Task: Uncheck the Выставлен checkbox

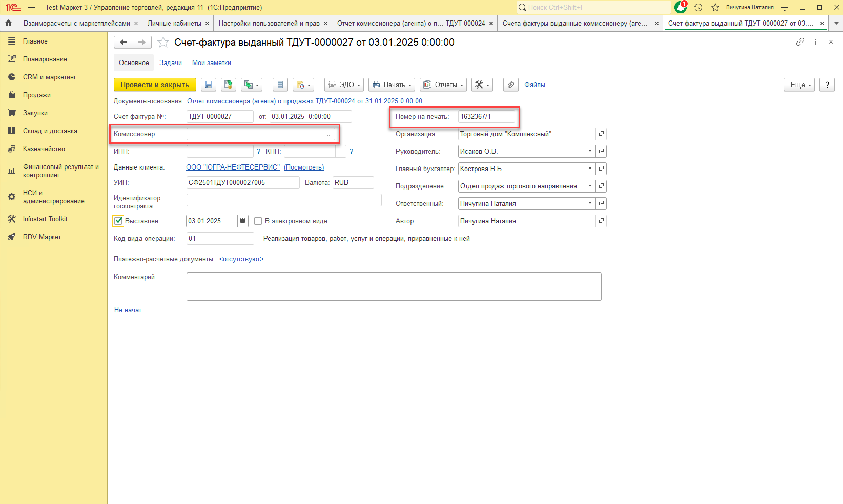Action: click(x=118, y=221)
